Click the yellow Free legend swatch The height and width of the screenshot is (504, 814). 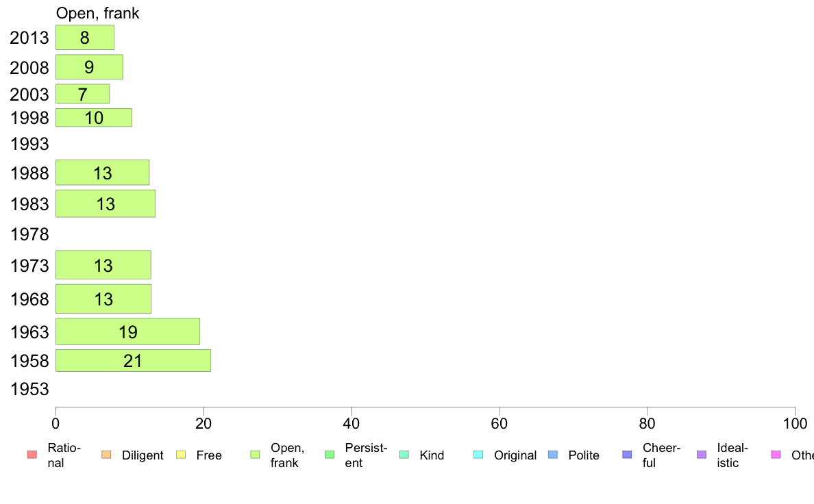click(181, 455)
